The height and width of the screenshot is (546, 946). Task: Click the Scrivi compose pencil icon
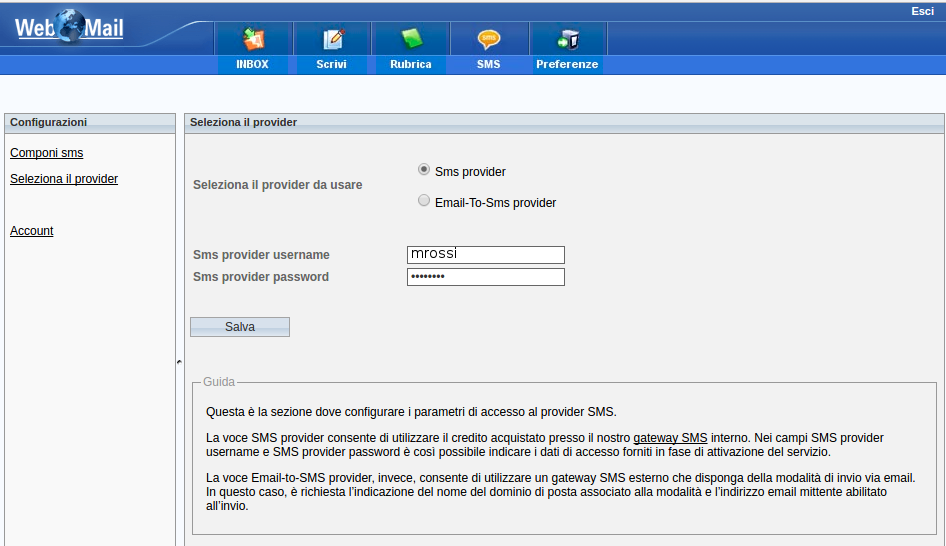tap(333, 39)
